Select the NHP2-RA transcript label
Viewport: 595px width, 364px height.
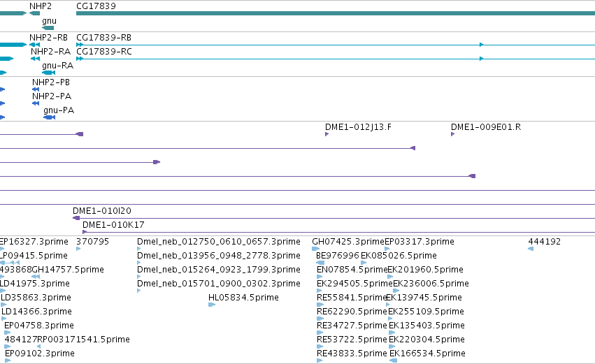(x=50, y=52)
